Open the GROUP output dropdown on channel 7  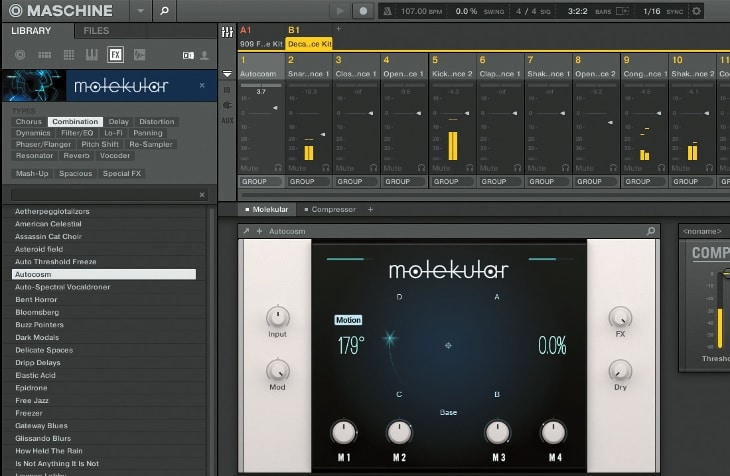click(x=548, y=182)
